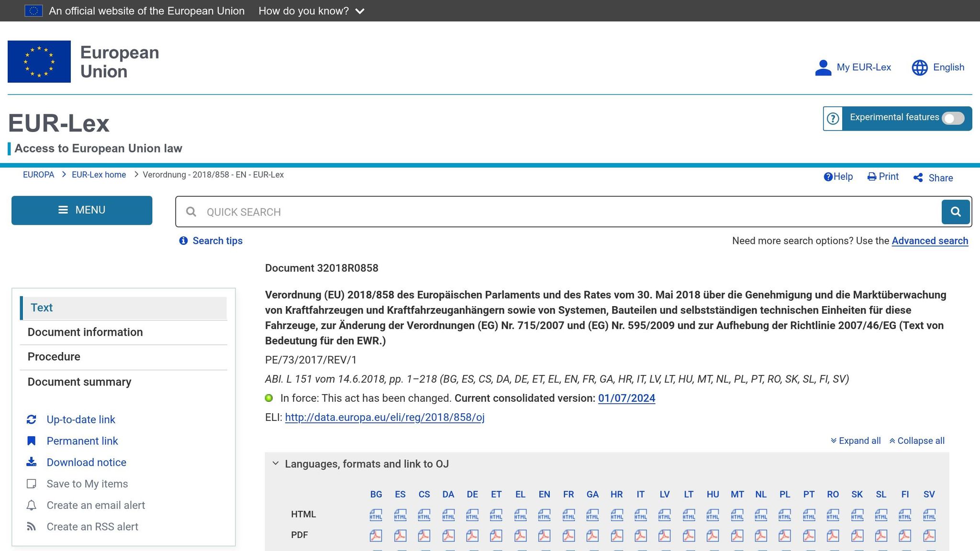Open consolidated version 01/07/2024 link
The image size is (980, 551).
tap(626, 398)
